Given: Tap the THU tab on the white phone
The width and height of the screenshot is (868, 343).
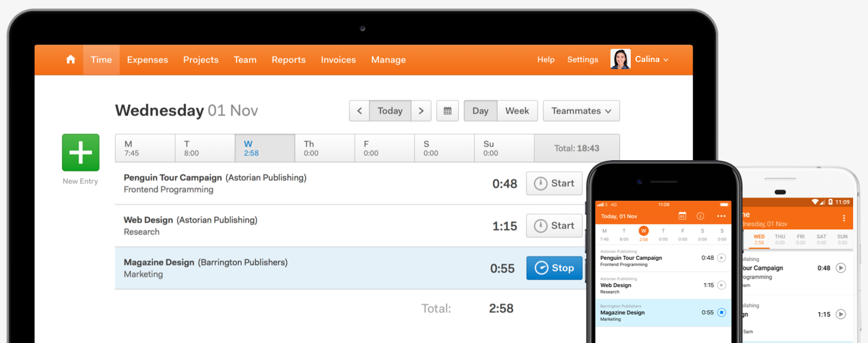Looking at the screenshot, I should click(780, 239).
